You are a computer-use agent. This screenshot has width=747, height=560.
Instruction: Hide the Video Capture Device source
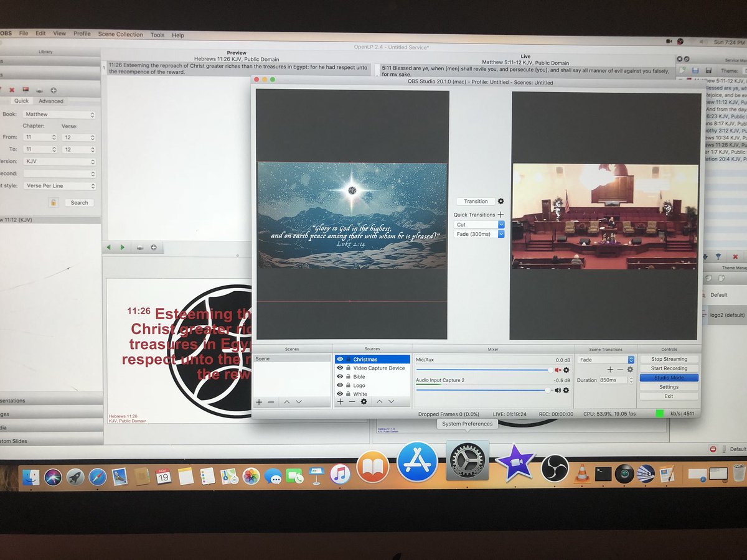pos(340,368)
